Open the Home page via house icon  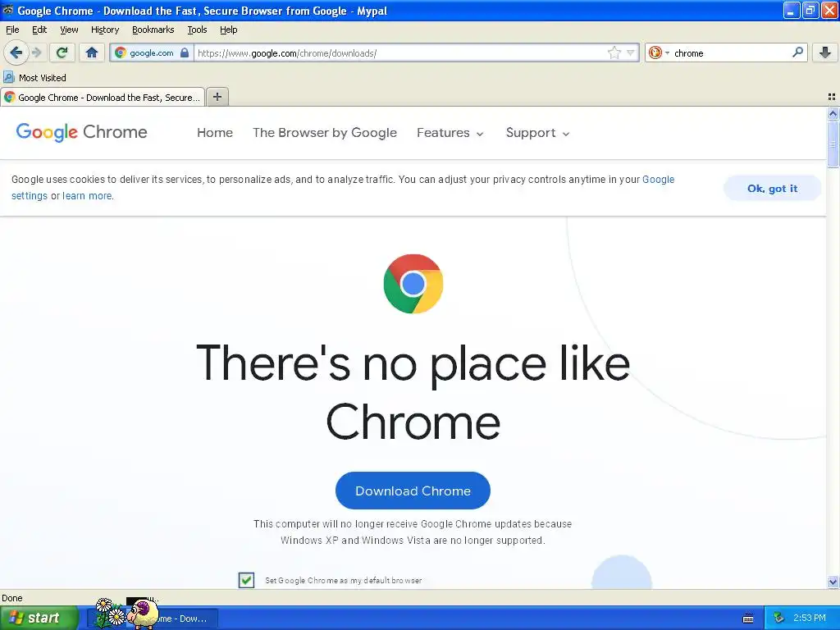(x=92, y=52)
